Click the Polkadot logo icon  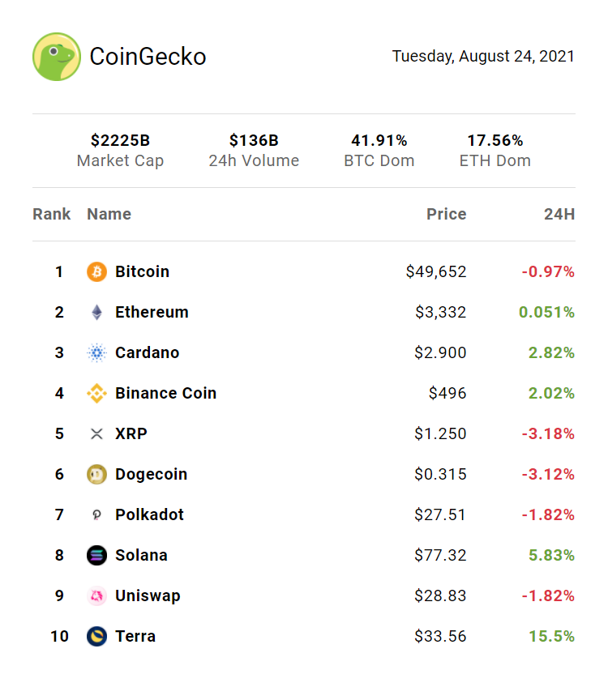[96, 515]
